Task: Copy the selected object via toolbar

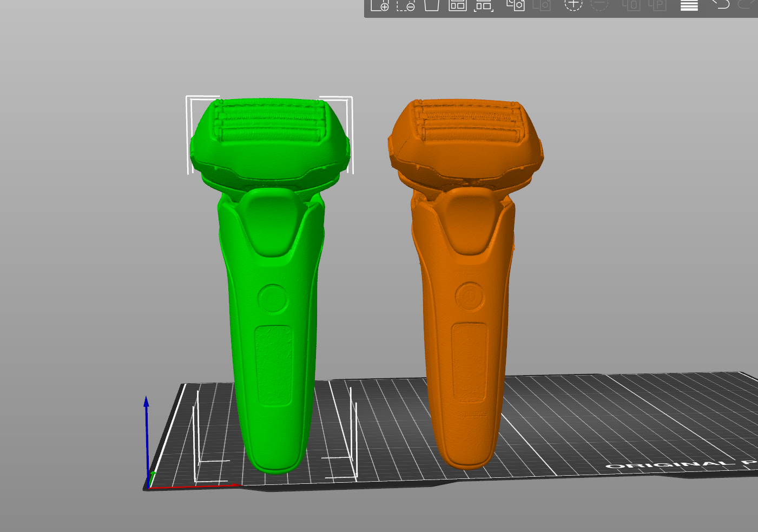Action: coord(516,5)
